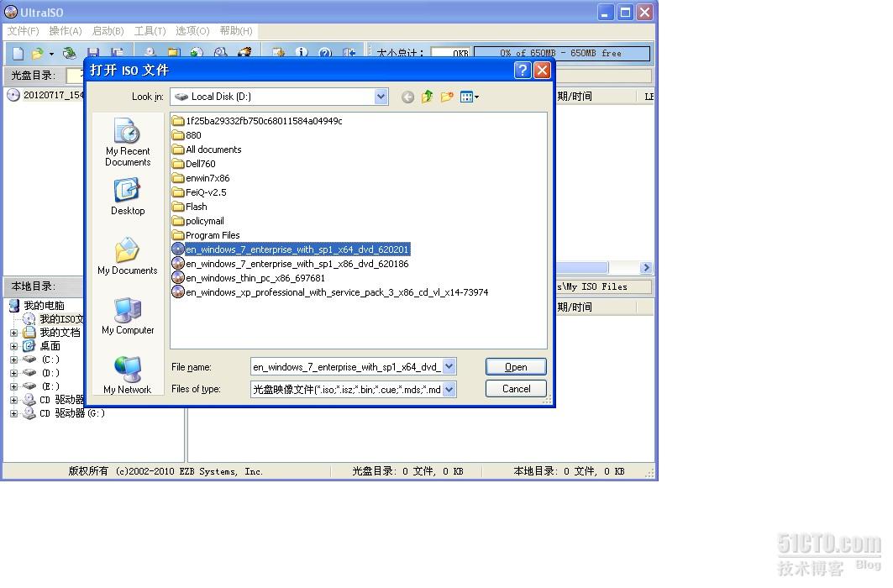
Task: Expand the CD 驱动器 (G:) node
Action: [13, 413]
